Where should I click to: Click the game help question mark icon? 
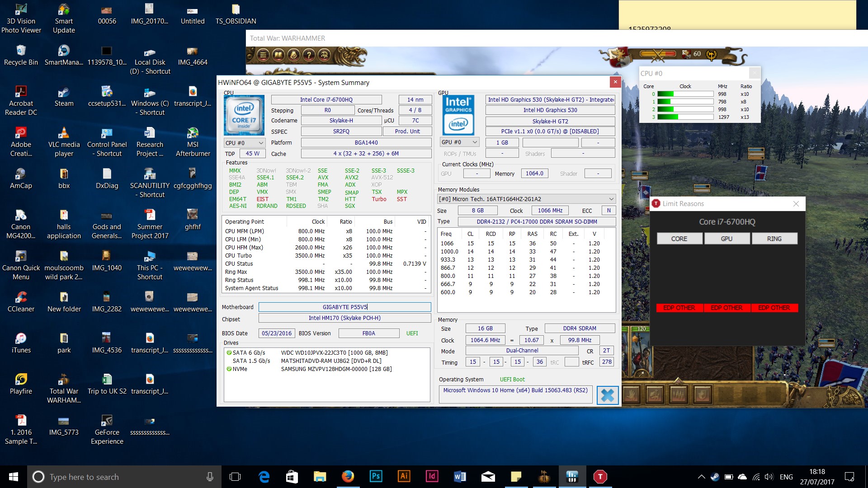coord(309,56)
